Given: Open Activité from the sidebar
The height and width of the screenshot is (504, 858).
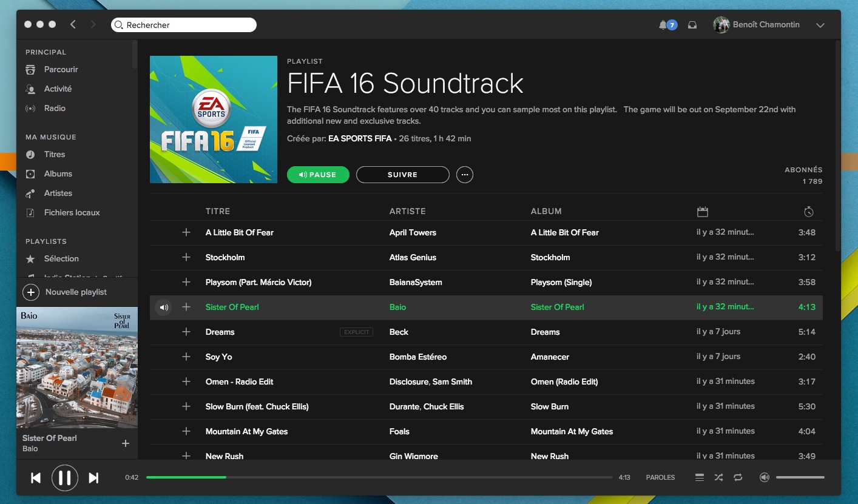Looking at the screenshot, I should [x=58, y=89].
